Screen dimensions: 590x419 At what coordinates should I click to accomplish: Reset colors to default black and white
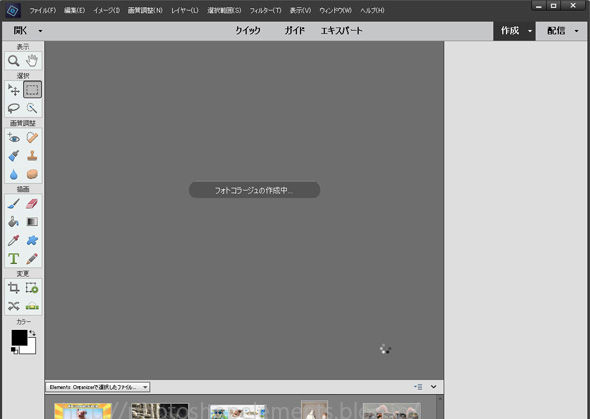(x=14, y=351)
